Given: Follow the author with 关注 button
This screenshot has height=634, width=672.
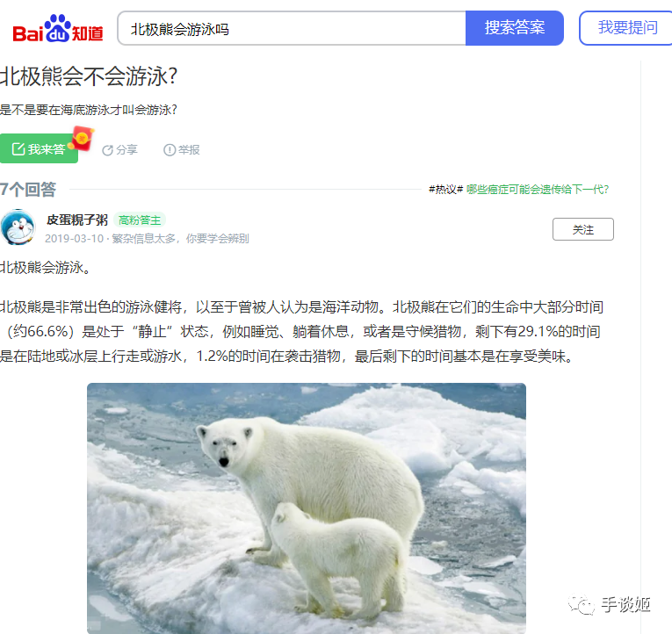Looking at the screenshot, I should pyautogui.click(x=583, y=229).
